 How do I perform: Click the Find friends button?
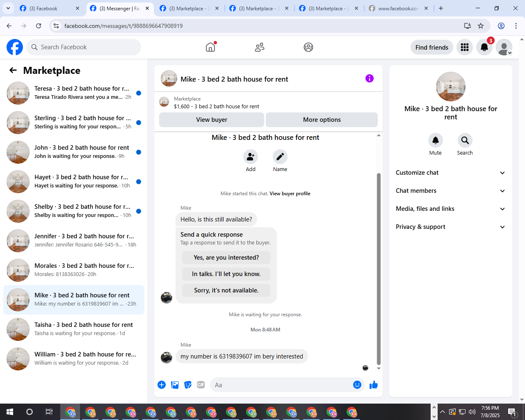pyautogui.click(x=432, y=47)
